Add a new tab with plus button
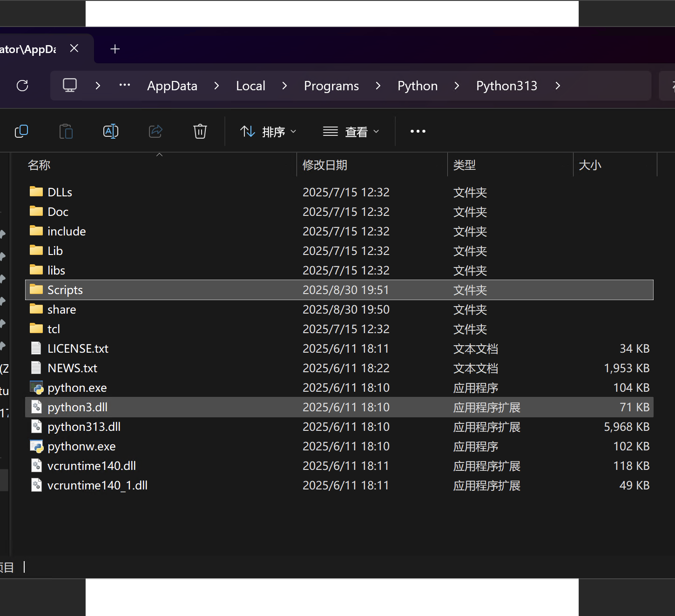This screenshot has height=616, width=675. [x=115, y=49]
